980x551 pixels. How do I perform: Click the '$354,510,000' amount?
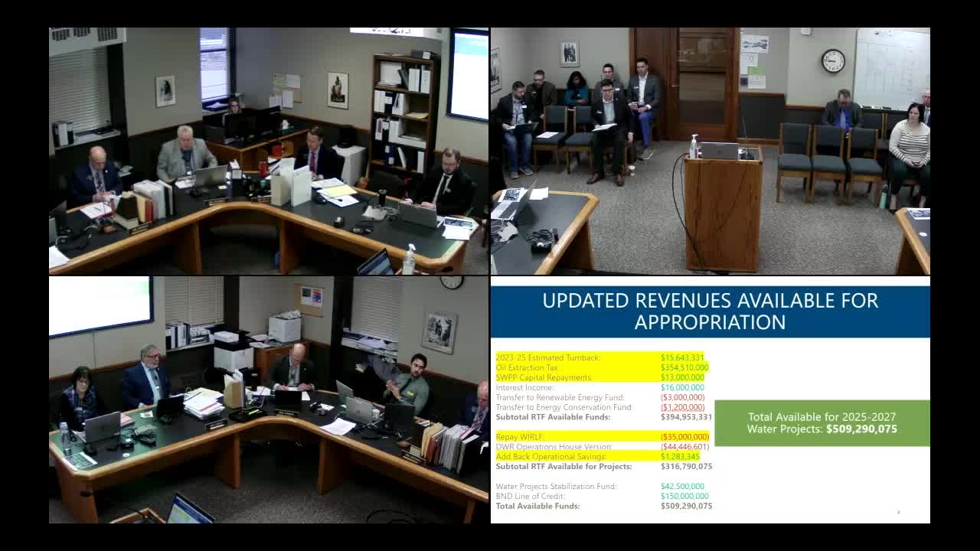[x=684, y=367]
